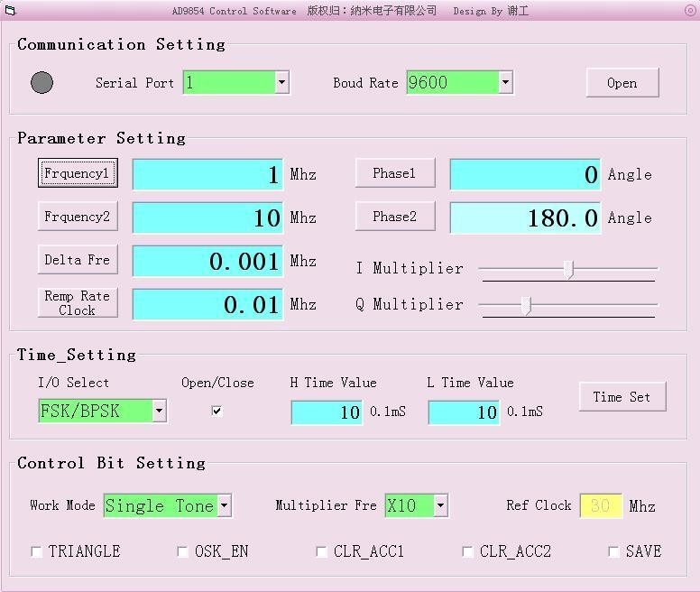The height and width of the screenshot is (592, 700).
Task: Click the Remp Rate field showing 0.01
Action: pyautogui.click(x=207, y=304)
